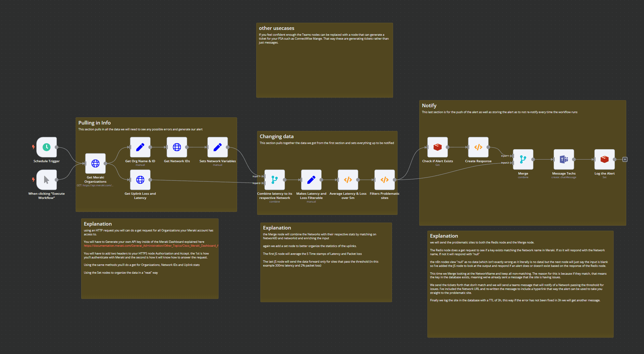Viewport: 644px width, 354px height.
Task: Open the Message Techs Teams node
Action: coord(564,159)
